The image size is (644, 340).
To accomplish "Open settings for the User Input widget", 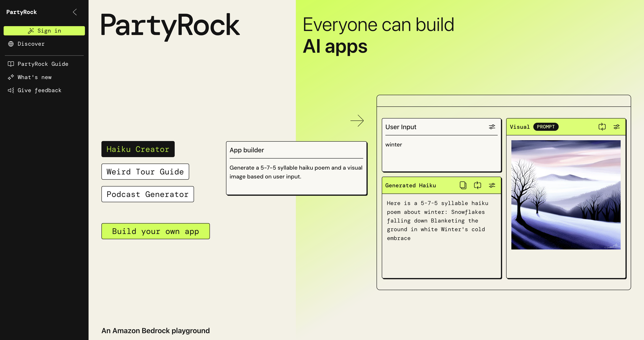I will coord(492,127).
